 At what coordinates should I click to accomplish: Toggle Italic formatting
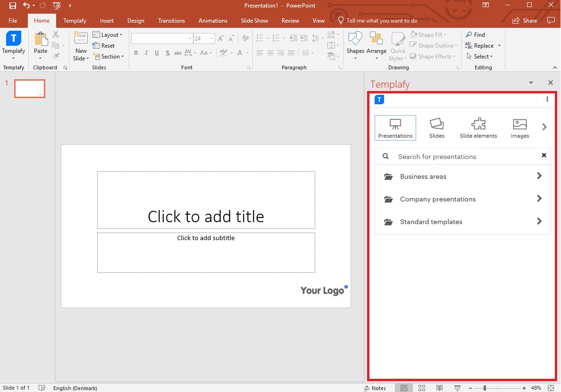click(x=146, y=53)
